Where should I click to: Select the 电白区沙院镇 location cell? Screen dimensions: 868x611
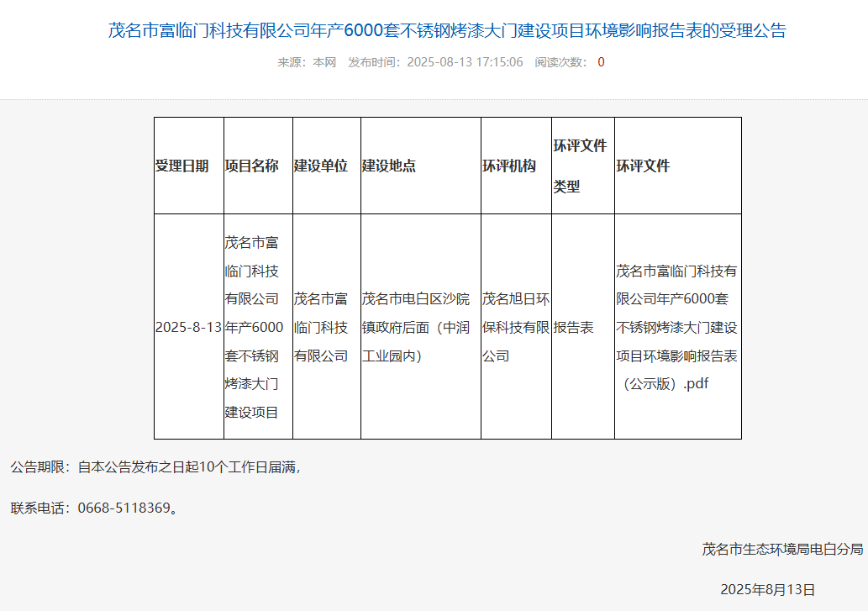(416, 327)
